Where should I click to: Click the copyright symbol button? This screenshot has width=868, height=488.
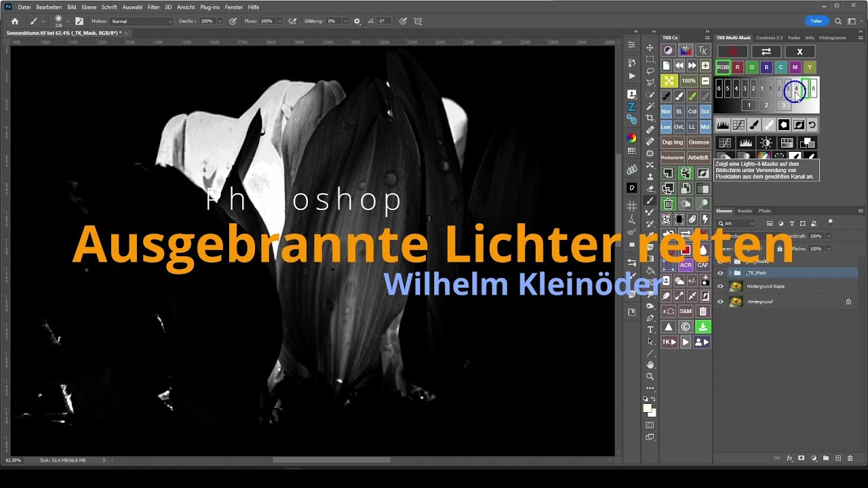[x=686, y=327]
